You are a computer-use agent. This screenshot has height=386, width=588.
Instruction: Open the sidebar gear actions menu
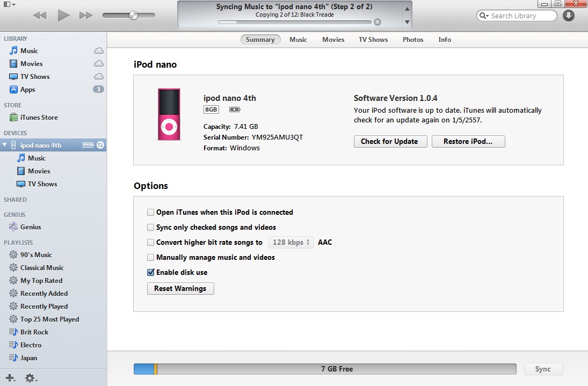coord(31,378)
